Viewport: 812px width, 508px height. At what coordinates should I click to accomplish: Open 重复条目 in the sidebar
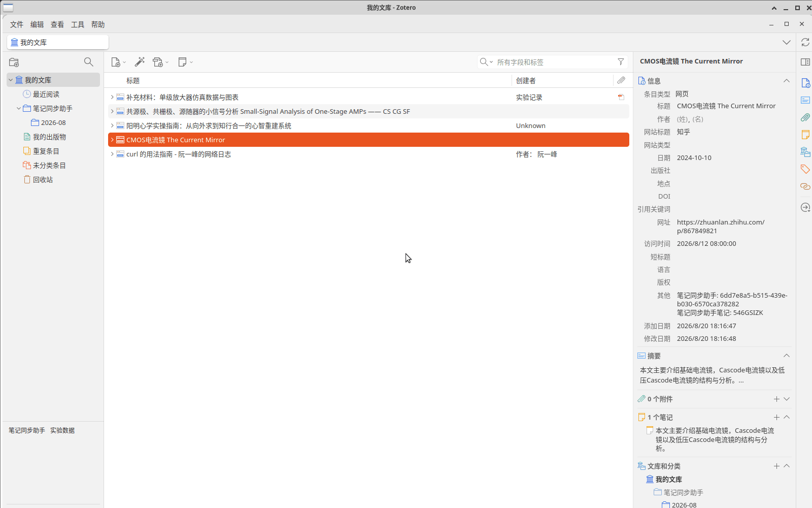(46, 151)
